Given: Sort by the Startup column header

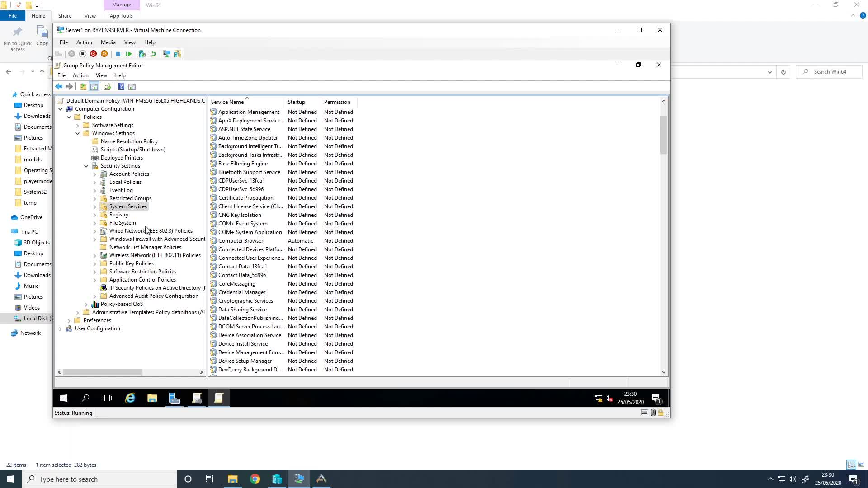Looking at the screenshot, I should click(x=303, y=102).
